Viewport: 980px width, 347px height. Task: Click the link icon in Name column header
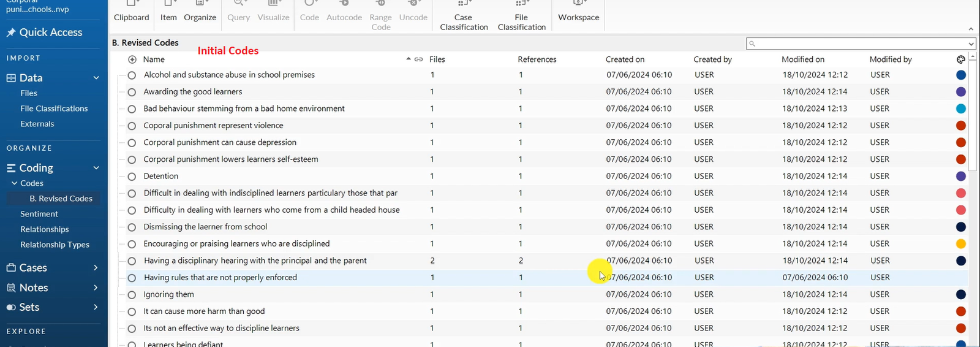coord(419,59)
